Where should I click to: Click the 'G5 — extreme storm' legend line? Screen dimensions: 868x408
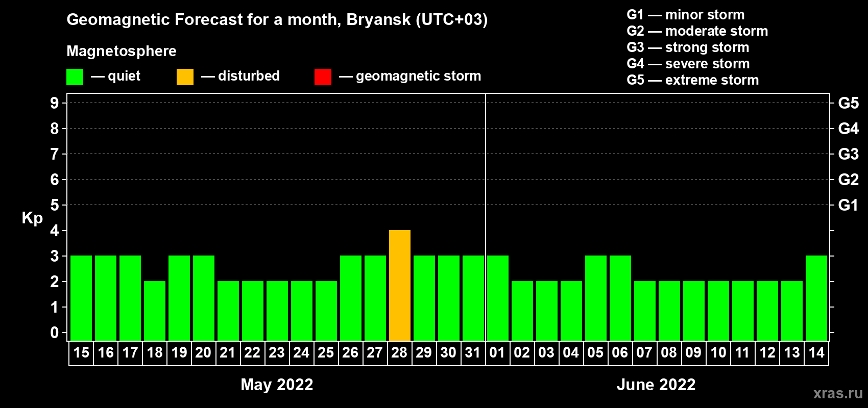(693, 80)
